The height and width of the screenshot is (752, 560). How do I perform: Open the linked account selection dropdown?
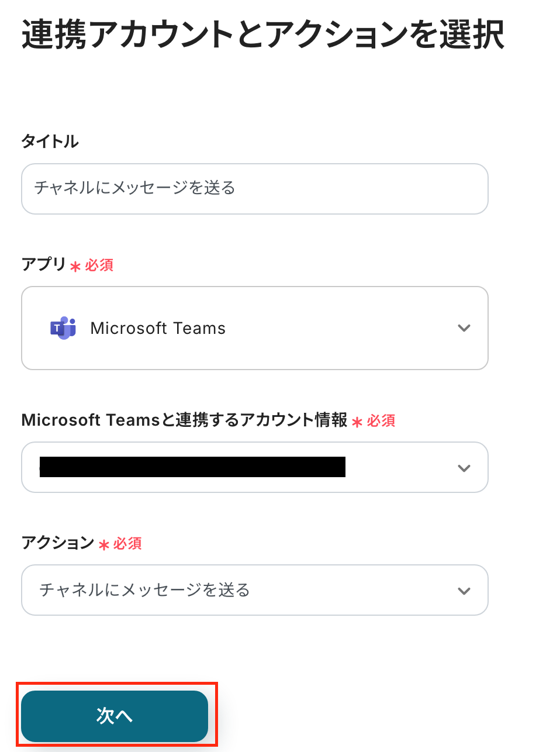[x=255, y=467]
